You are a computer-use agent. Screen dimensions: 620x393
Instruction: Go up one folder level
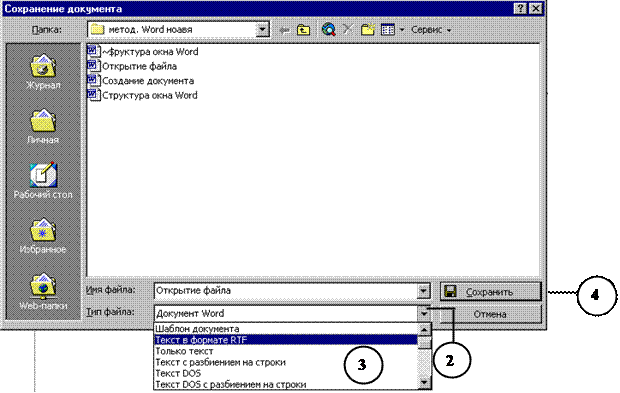coord(304,30)
